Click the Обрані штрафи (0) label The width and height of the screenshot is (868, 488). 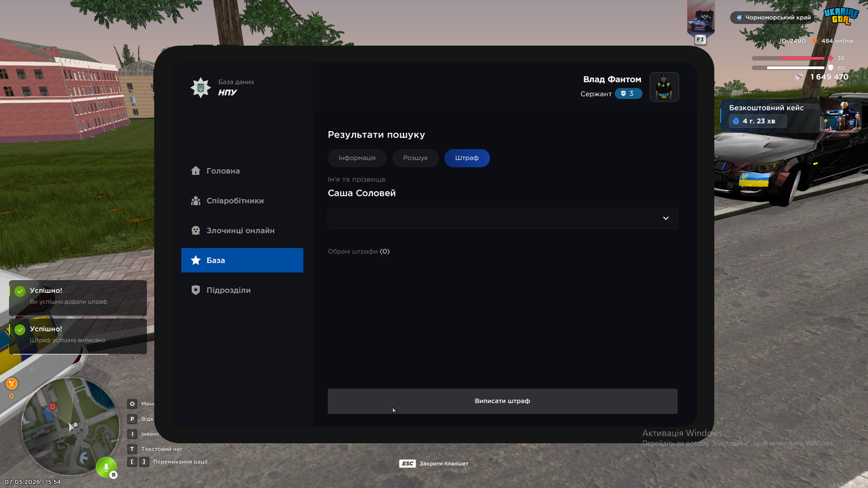tap(359, 251)
